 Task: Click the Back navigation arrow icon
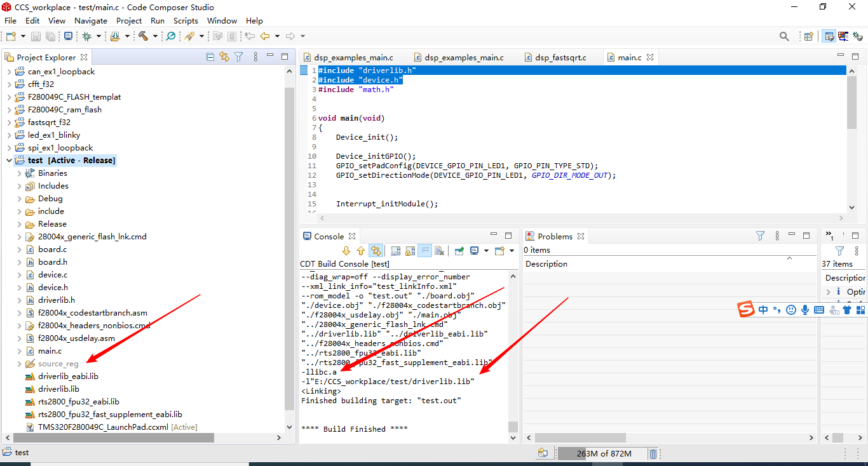click(265, 36)
